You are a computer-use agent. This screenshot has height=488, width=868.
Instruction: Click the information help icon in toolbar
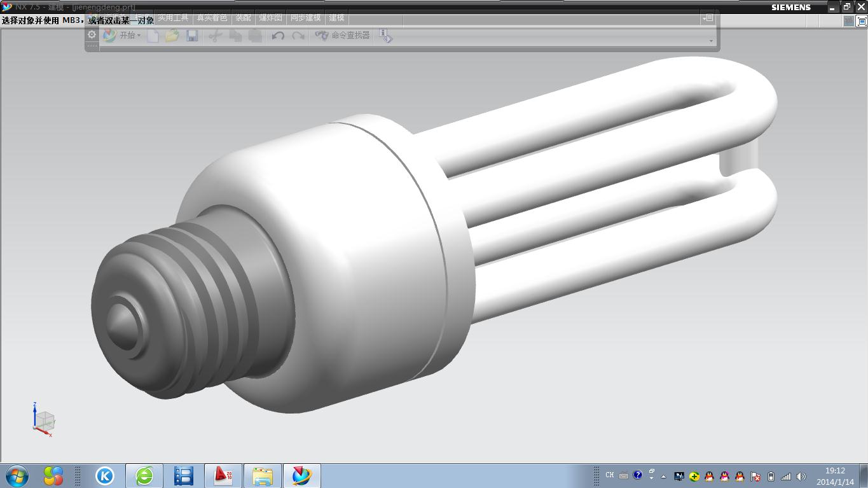pos(385,36)
